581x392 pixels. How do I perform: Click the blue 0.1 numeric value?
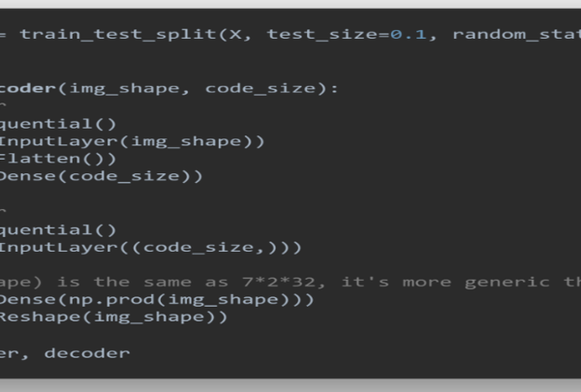[409, 34]
